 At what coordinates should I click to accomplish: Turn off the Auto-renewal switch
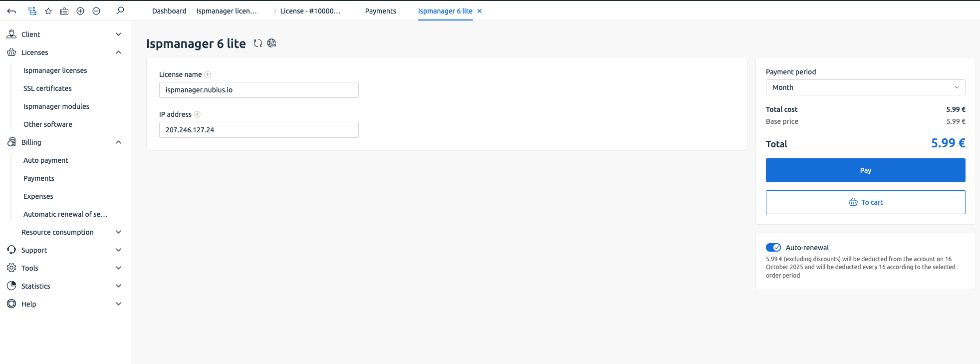[x=773, y=248]
